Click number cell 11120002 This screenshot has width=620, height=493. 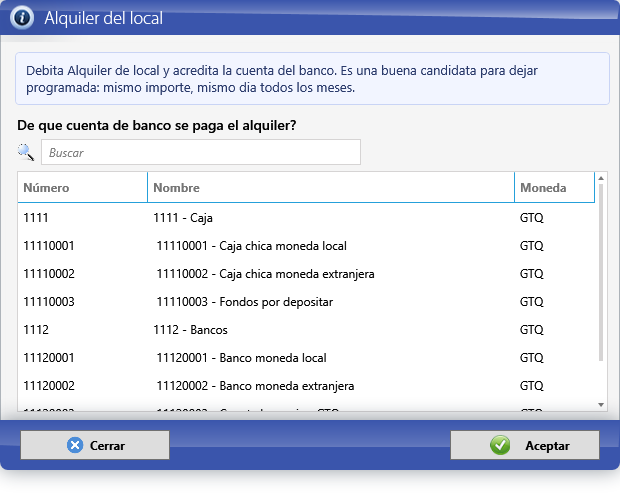click(x=49, y=386)
